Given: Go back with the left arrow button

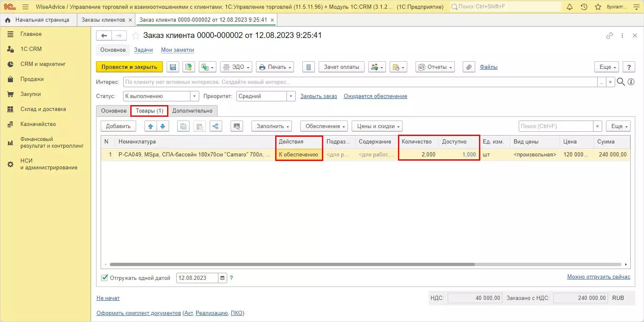Looking at the screenshot, I should tap(104, 36).
